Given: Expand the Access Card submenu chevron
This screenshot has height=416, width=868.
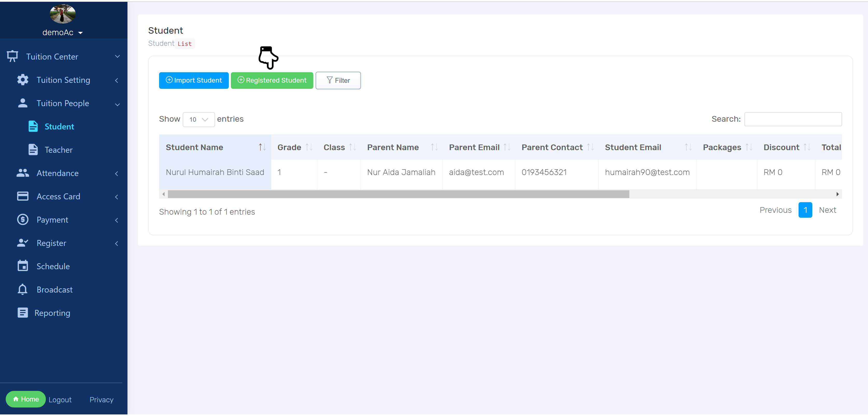Looking at the screenshot, I should (x=117, y=196).
